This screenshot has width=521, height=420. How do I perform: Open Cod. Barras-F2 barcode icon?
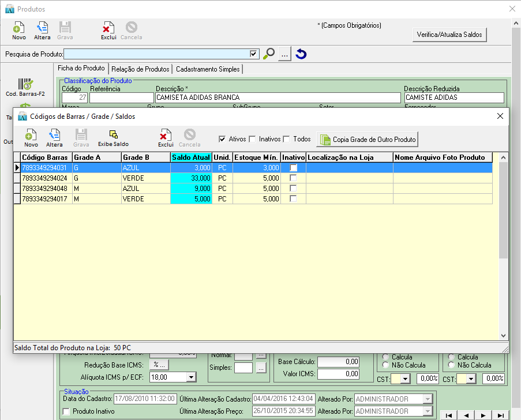[25, 85]
